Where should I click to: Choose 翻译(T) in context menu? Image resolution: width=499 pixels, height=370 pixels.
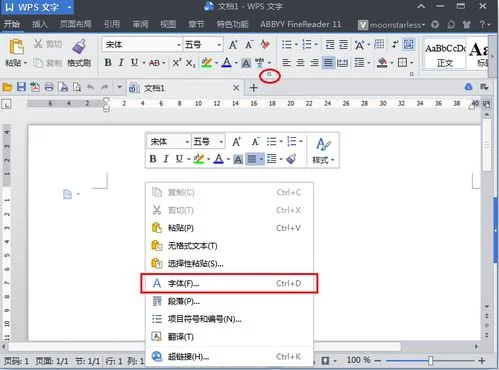(229, 337)
